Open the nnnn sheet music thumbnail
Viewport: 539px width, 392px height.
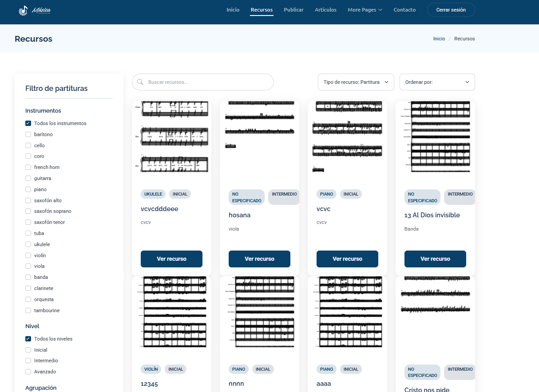[259, 312]
